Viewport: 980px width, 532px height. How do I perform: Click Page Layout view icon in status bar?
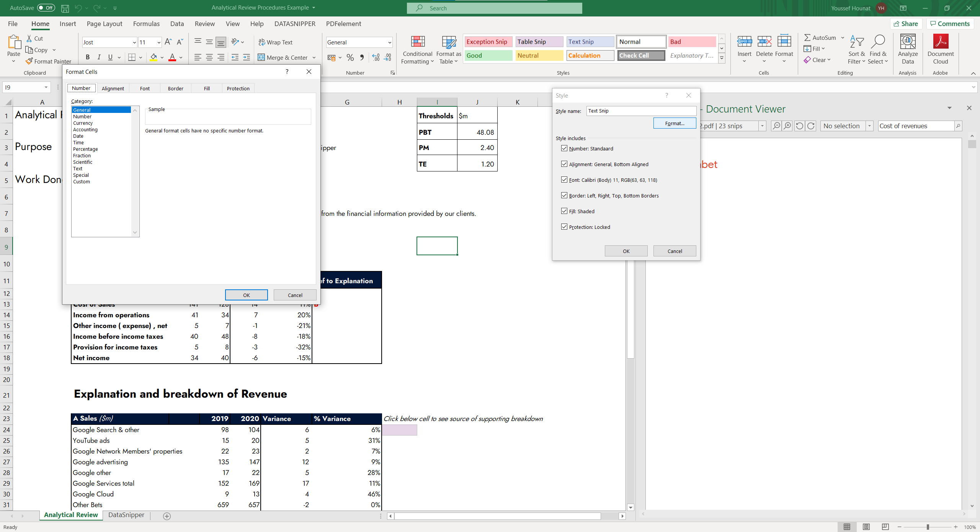click(x=866, y=527)
